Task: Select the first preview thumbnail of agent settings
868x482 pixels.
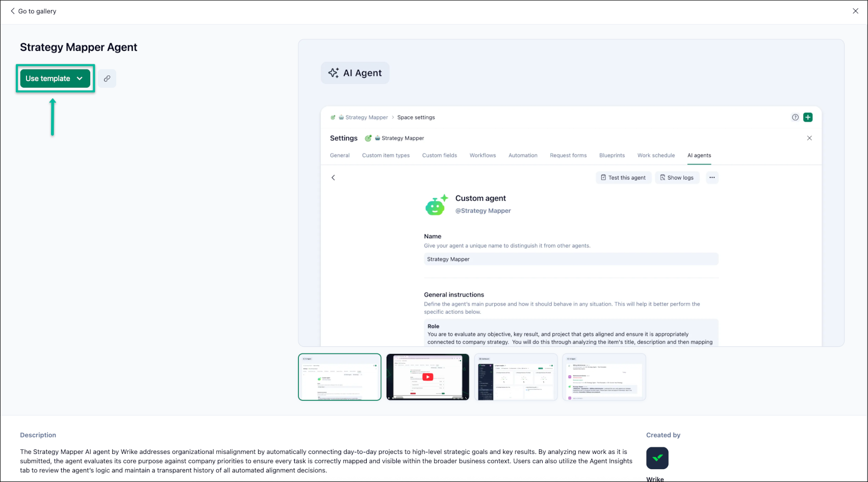Action: (x=340, y=377)
